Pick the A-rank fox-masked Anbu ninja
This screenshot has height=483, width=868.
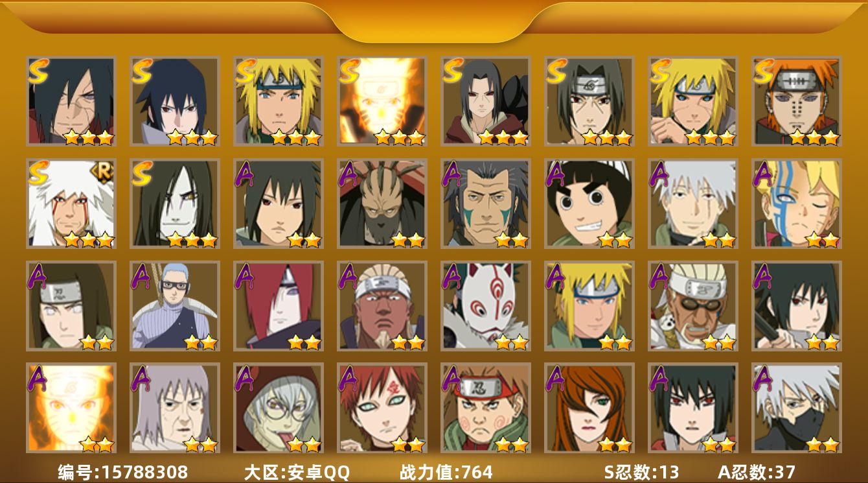tap(486, 306)
